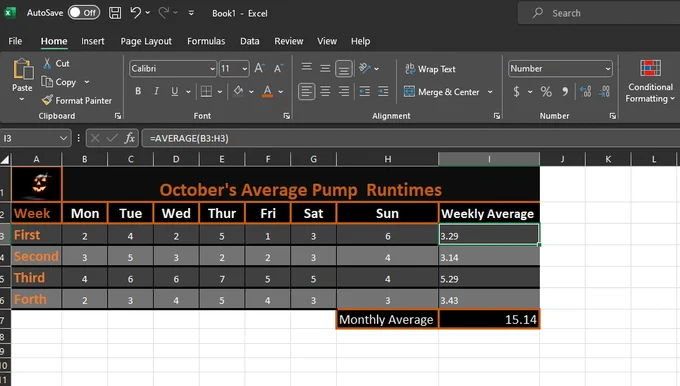Switch to the Page Layout tab
The image size is (680, 386).
(146, 41)
